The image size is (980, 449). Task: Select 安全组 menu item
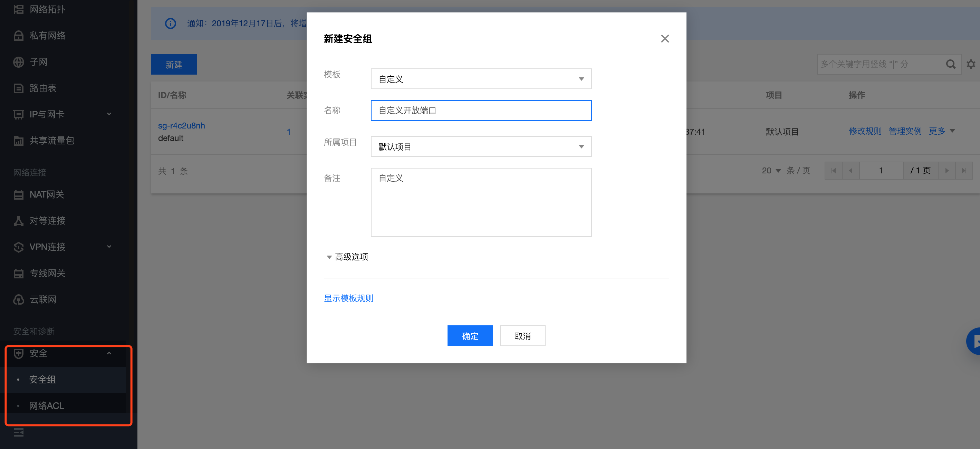[42, 380]
